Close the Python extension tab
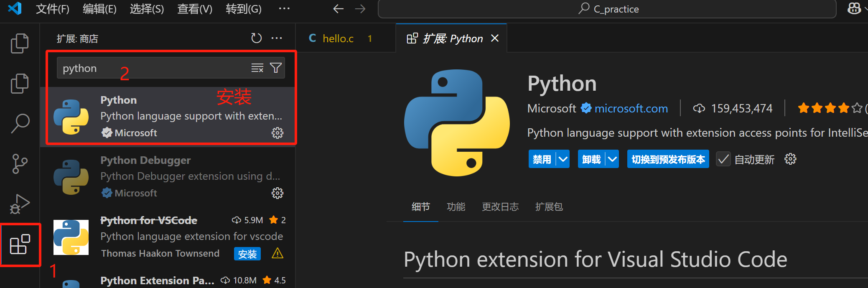 click(495, 38)
